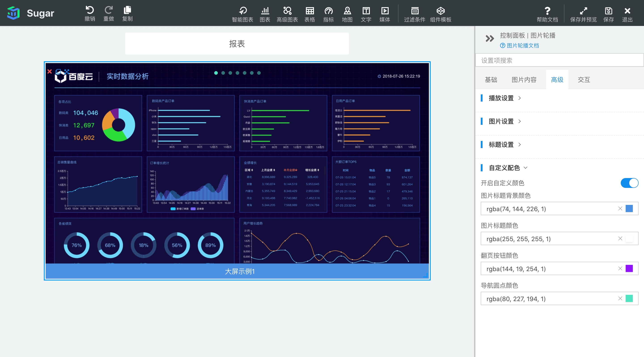Collapse the control panel with double arrow
This screenshot has height=357, width=644.
489,38
